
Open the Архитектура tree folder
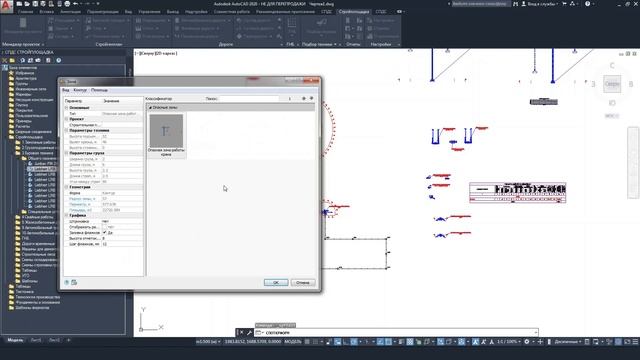(26, 78)
